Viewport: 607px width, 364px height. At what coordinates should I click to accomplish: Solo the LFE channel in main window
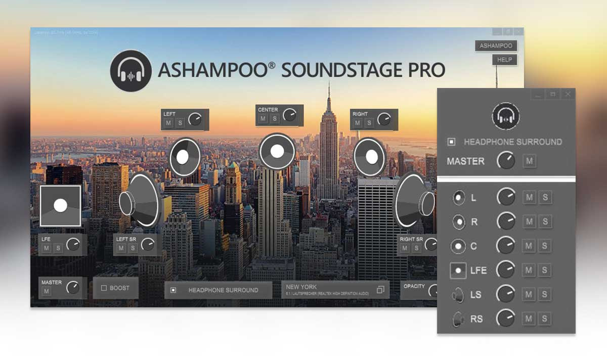coord(58,248)
